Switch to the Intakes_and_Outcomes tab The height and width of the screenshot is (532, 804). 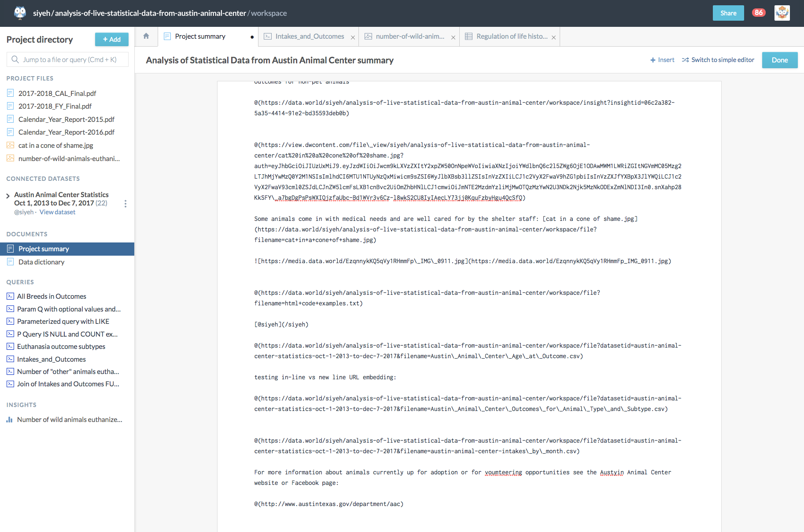tap(310, 37)
